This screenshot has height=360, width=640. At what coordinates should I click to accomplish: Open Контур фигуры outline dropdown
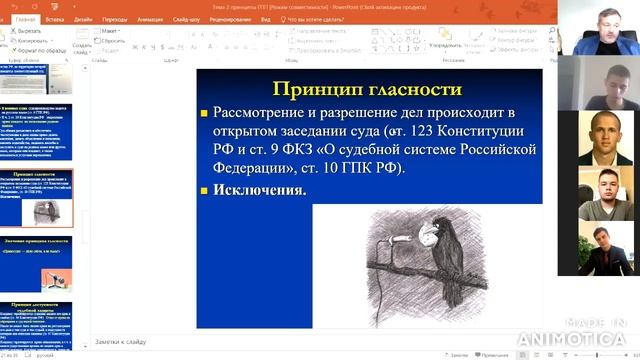coord(513,40)
